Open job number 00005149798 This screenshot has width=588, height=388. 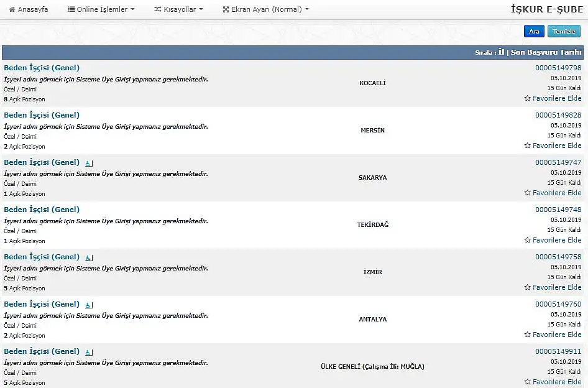tap(558, 68)
